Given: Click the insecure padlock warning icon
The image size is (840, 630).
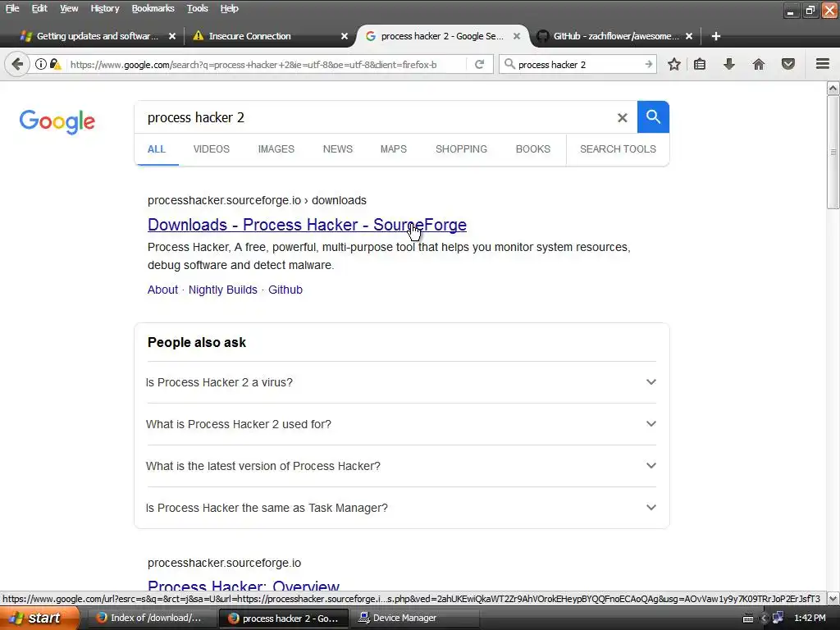Looking at the screenshot, I should pyautogui.click(x=55, y=64).
